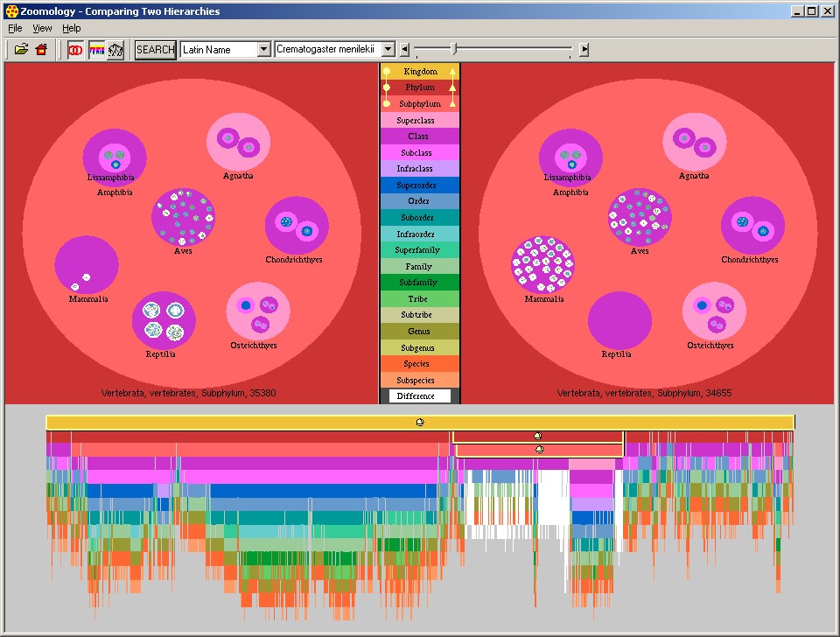The width and height of the screenshot is (840, 637).
Task: Toggle the rainbow stripes view icon
Action: click(x=96, y=50)
